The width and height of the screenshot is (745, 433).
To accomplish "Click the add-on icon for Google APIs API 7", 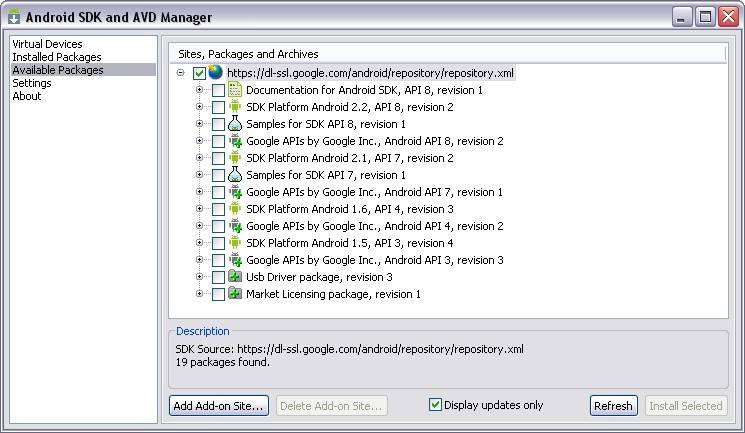I will click(235, 192).
